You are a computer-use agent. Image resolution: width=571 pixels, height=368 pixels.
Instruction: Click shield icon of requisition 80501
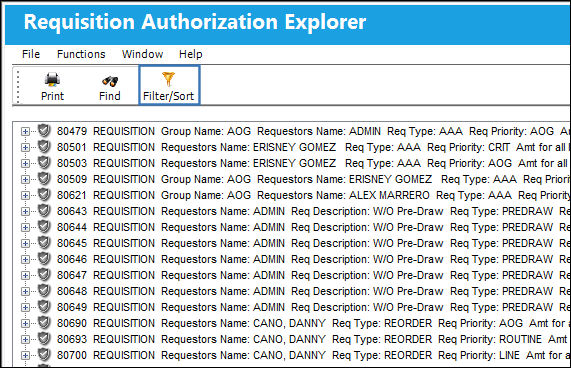44,146
